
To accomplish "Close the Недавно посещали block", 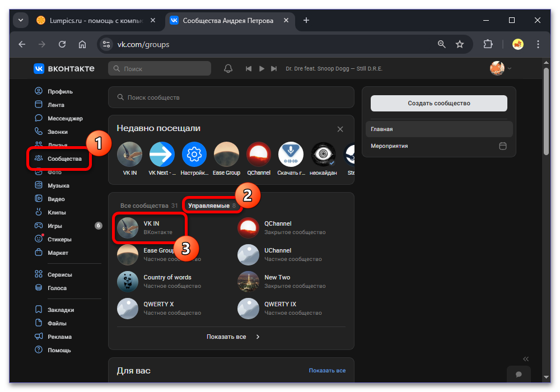I will [x=340, y=129].
